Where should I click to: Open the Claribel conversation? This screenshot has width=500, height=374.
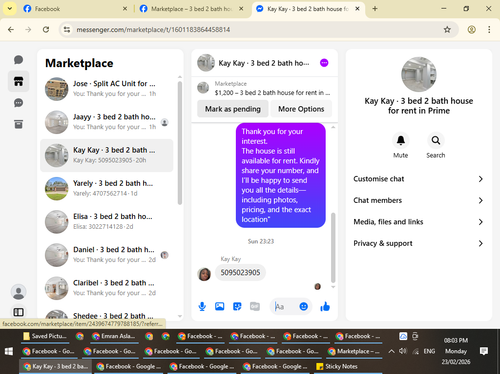click(x=107, y=288)
